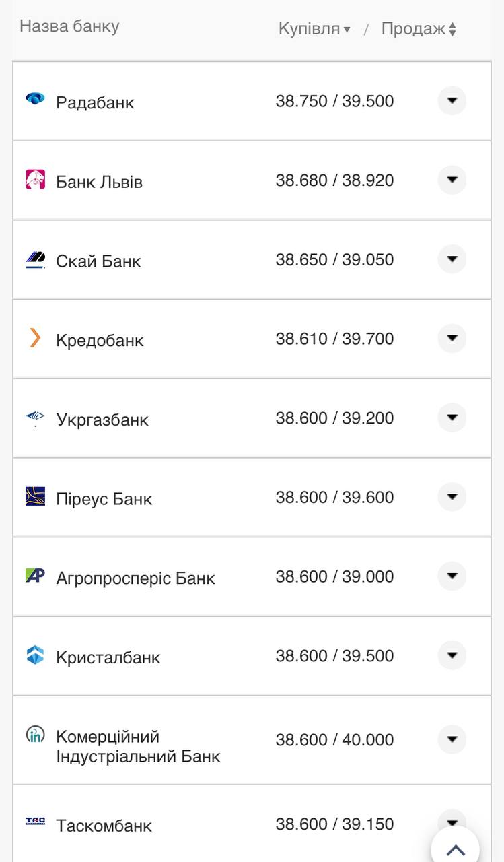Click the Укргазбанк rate 38.600 / 39.200
The height and width of the screenshot is (862, 504).
pyautogui.click(x=334, y=418)
